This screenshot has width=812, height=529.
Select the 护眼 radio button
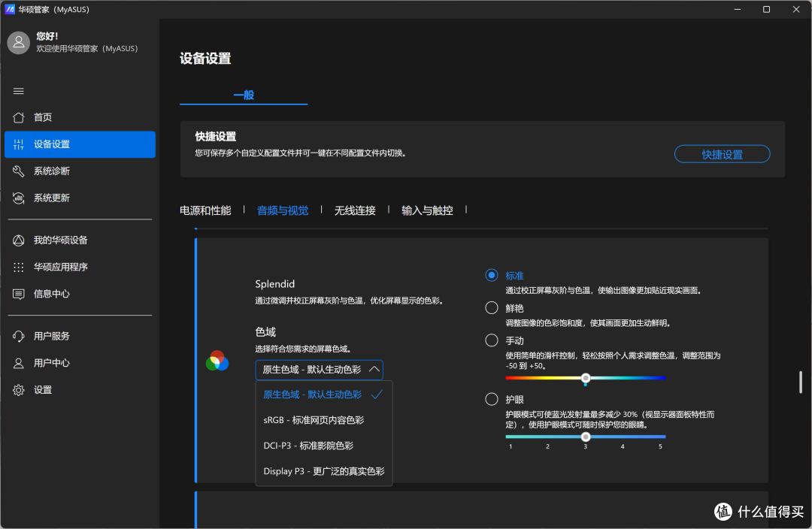pyautogui.click(x=492, y=399)
